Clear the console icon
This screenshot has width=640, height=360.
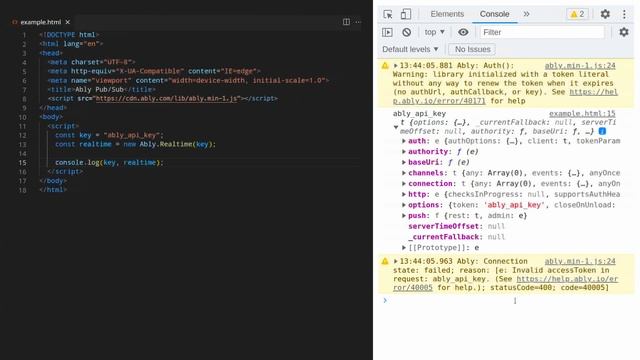pyautogui.click(x=407, y=32)
